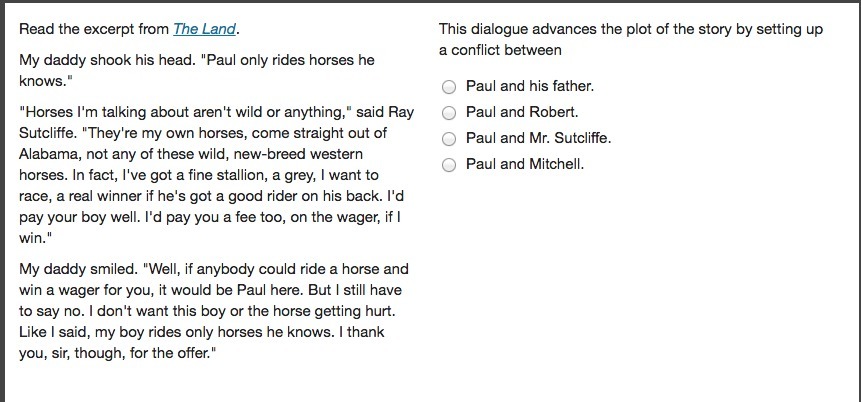Click the word "knows." ending the first paragraph
Image resolution: width=861 pixels, height=402 pixels.
(x=46, y=81)
